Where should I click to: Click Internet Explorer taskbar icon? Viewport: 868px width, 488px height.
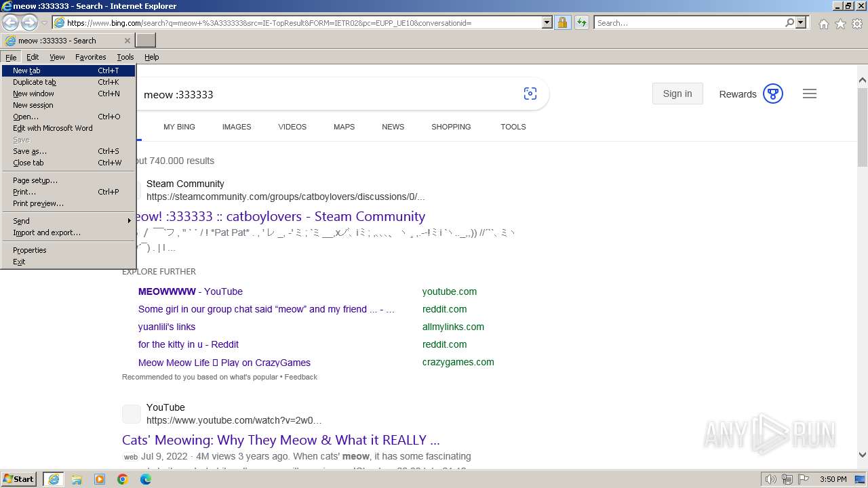coord(54,479)
